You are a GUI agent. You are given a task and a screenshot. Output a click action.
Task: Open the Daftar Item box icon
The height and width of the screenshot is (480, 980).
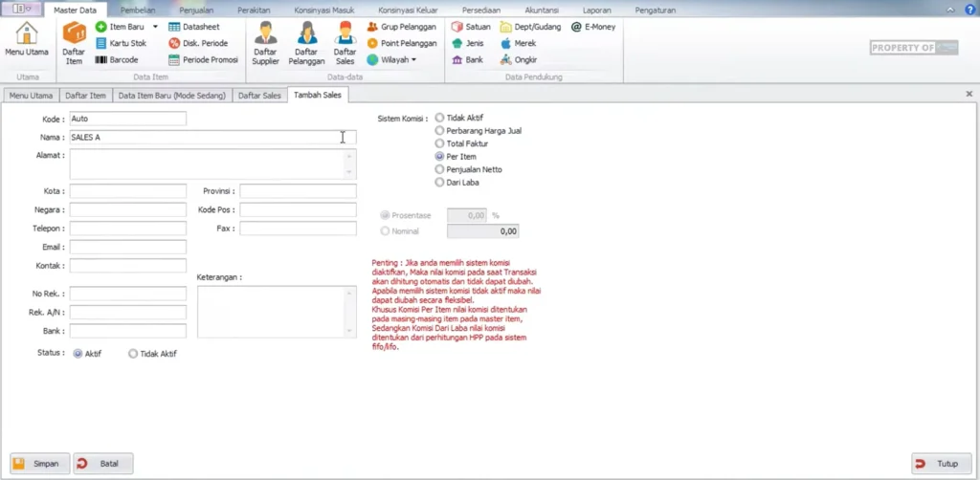pyautogui.click(x=74, y=42)
